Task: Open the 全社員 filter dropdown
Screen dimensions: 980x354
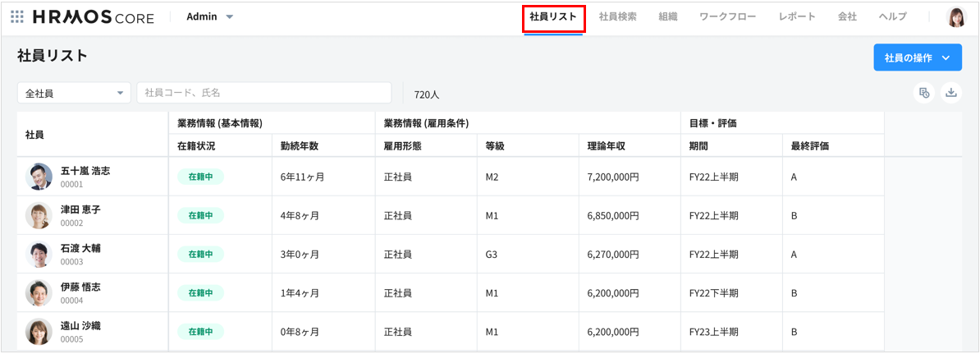Action: (x=74, y=93)
